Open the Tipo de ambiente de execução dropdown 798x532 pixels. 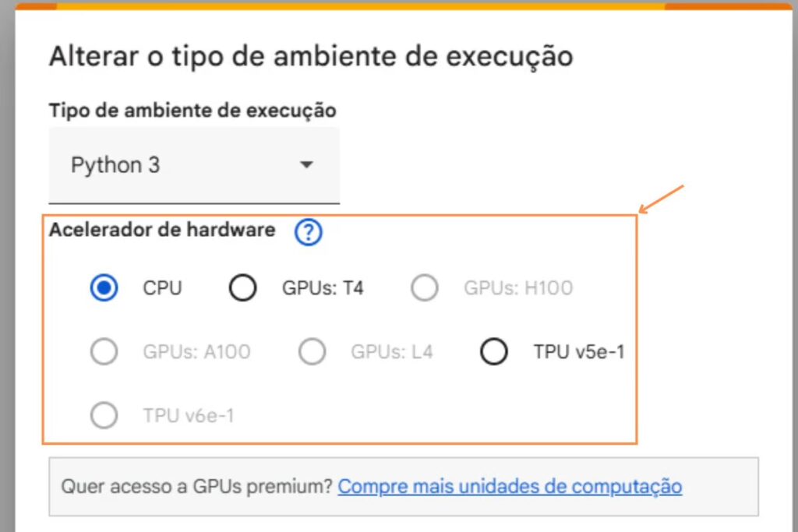(x=193, y=165)
